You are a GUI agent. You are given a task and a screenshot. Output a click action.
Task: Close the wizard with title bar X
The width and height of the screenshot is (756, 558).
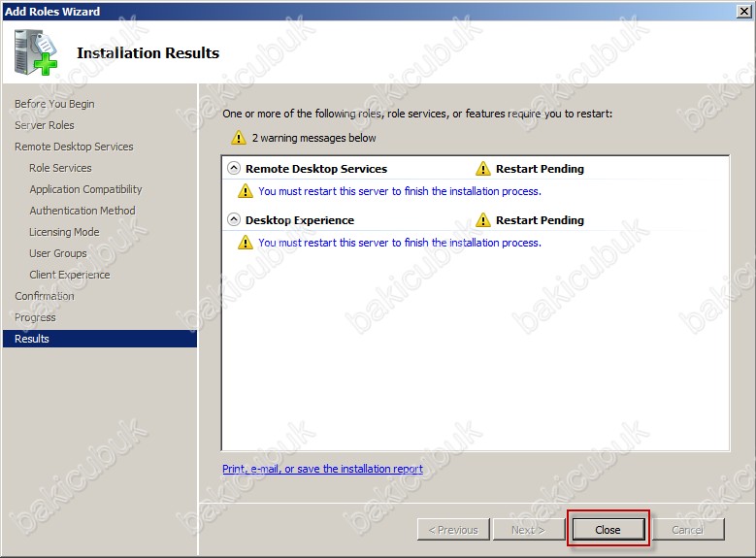pyautogui.click(x=744, y=11)
